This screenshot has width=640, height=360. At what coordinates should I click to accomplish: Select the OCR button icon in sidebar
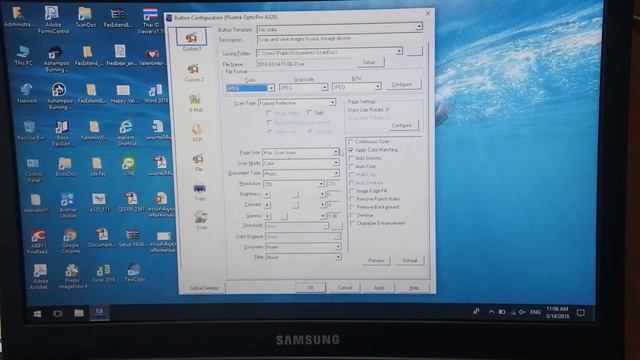click(x=197, y=130)
